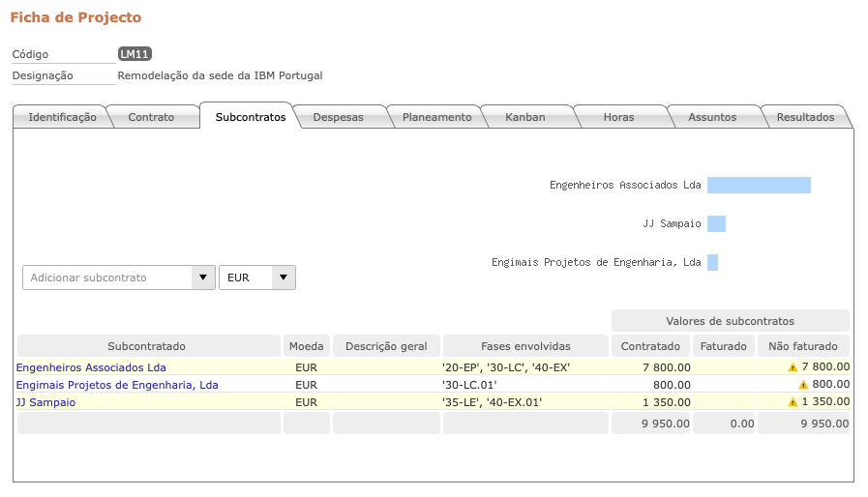Open the Adicionar subcontrato dropdown arrow

202,278
